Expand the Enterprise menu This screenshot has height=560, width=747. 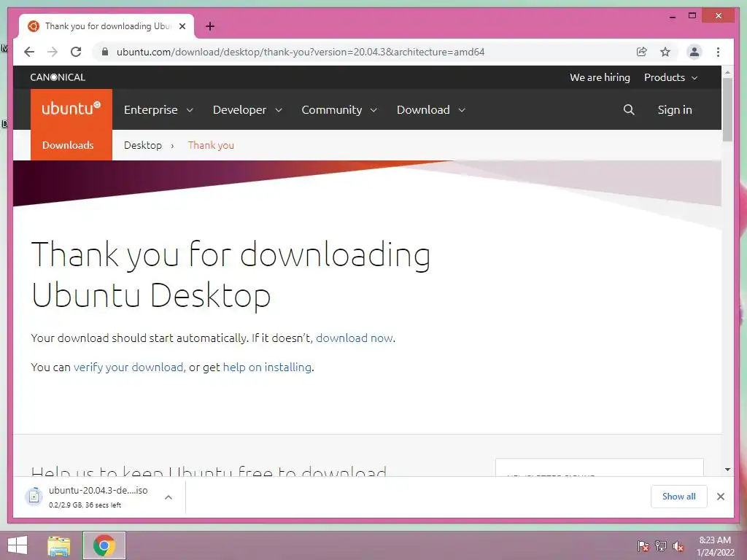click(x=158, y=110)
